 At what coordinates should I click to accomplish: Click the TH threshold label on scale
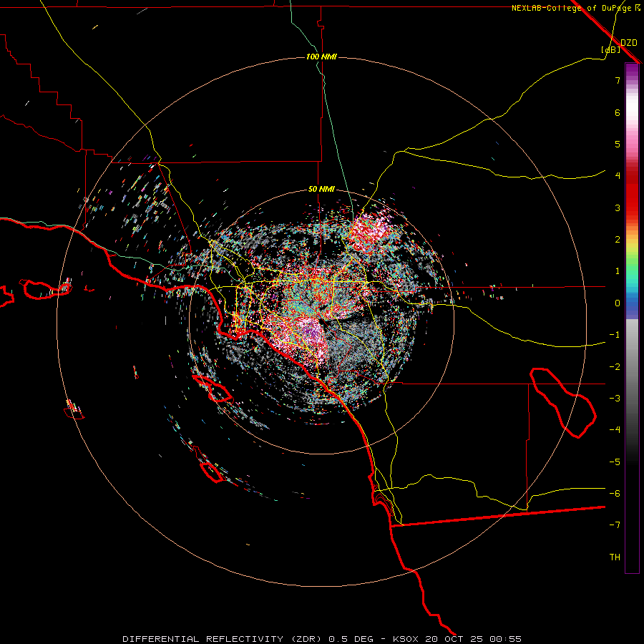pyautogui.click(x=615, y=557)
